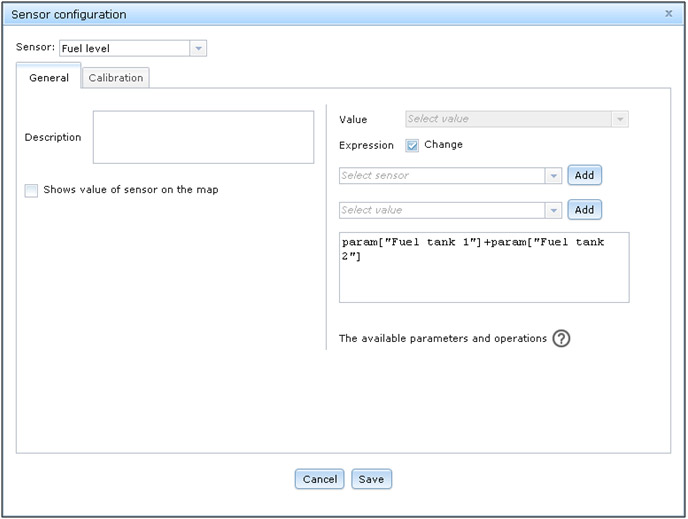Click the lower Select value input field

(x=442, y=210)
